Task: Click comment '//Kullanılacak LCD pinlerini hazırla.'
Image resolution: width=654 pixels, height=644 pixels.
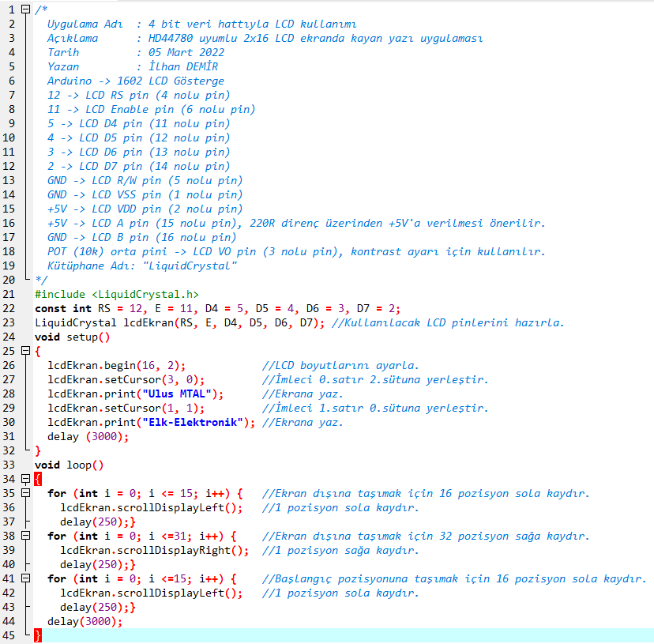Action: pyautogui.click(x=448, y=323)
